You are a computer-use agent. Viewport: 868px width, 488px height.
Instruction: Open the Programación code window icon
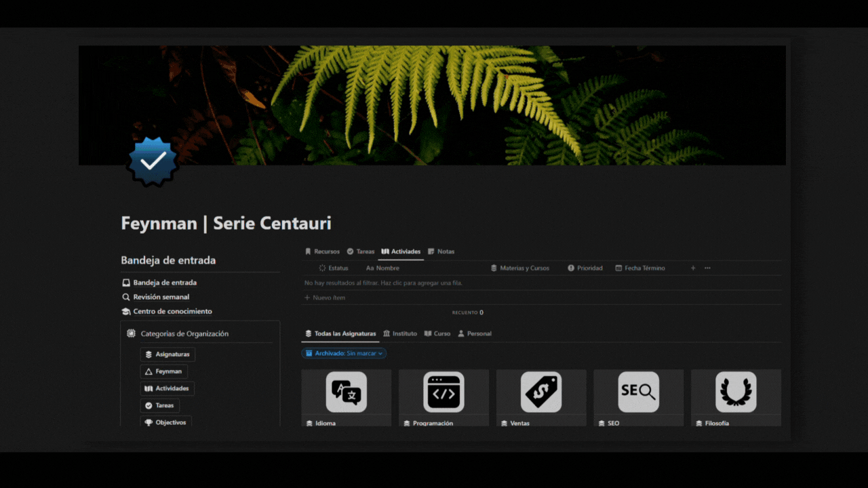point(443,392)
